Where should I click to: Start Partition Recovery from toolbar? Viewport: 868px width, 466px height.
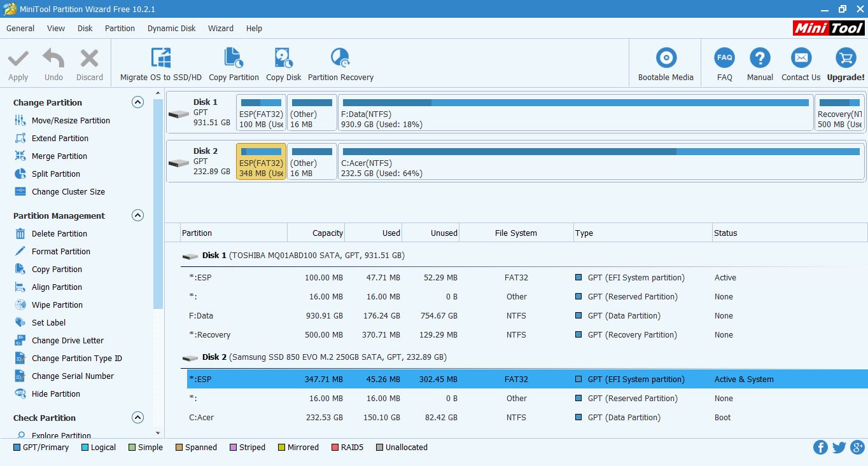(x=340, y=64)
